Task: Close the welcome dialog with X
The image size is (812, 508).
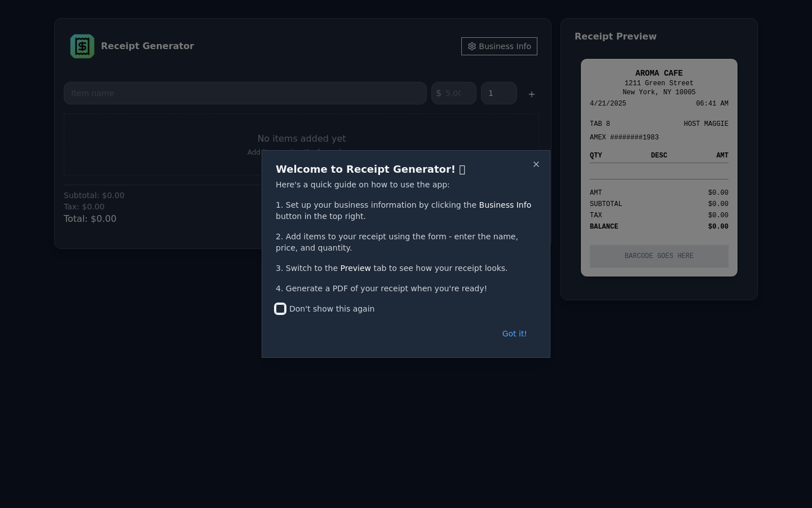Action: pyautogui.click(x=536, y=164)
